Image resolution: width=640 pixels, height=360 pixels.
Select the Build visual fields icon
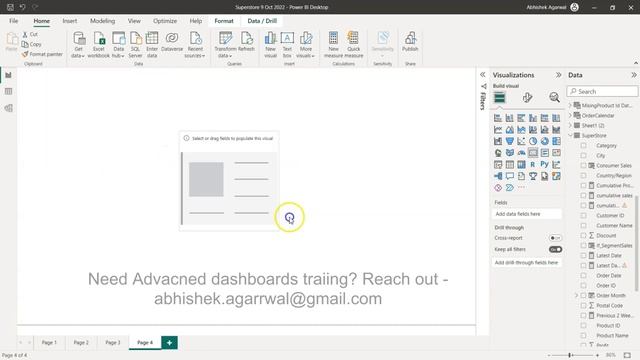[x=500, y=98]
